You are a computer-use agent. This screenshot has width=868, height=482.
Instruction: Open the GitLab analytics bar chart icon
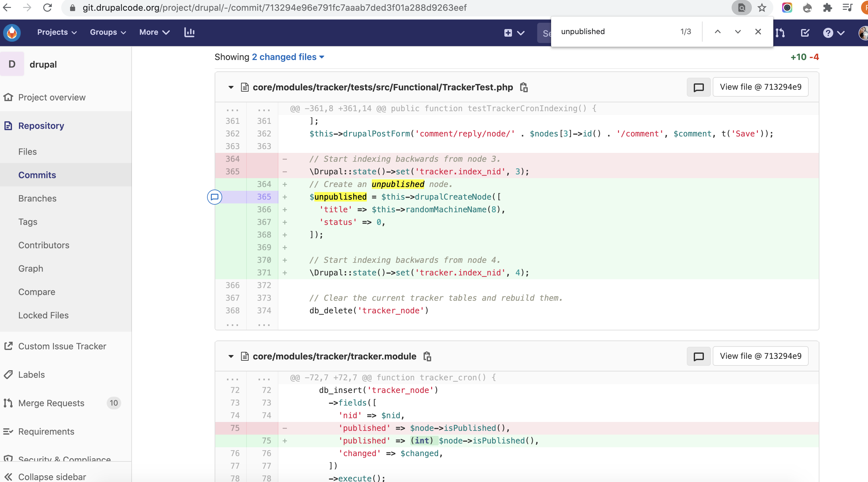tap(189, 33)
